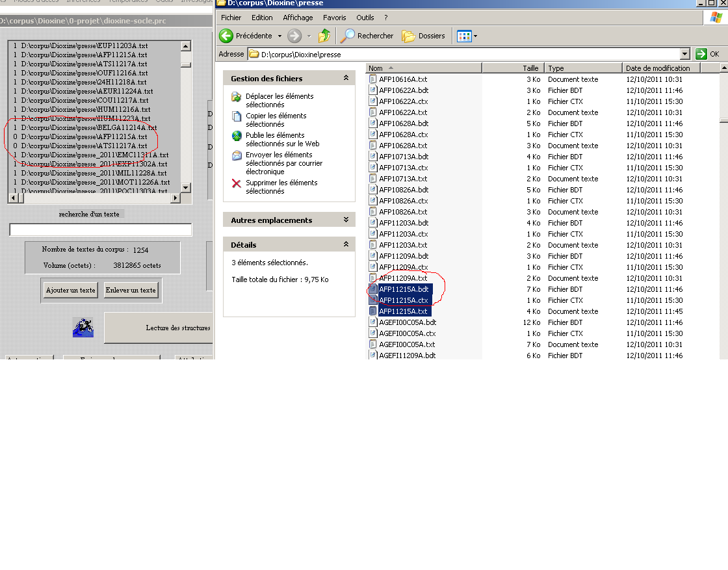
Task: Select file name AFP11203A.txt
Action: pos(403,245)
